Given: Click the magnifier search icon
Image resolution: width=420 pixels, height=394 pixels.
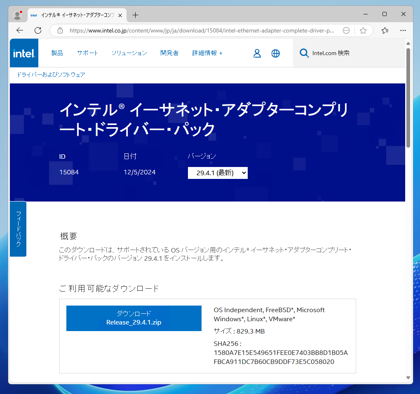Looking at the screenshot, I should point(304,53).
